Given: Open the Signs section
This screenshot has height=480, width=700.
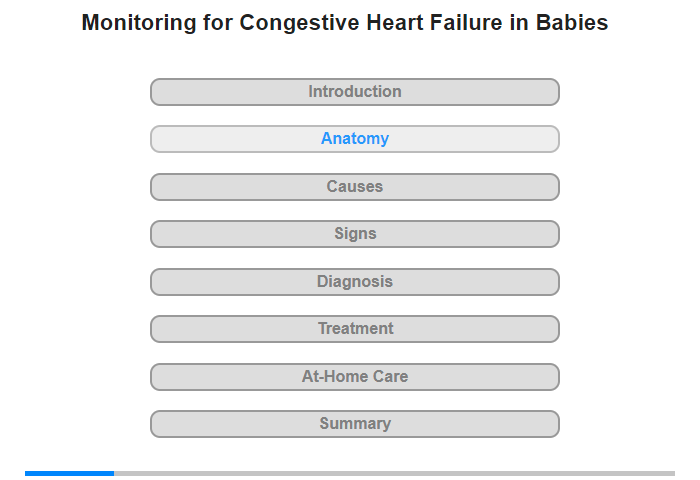Looking at the screenshot, I should [355, 234].
